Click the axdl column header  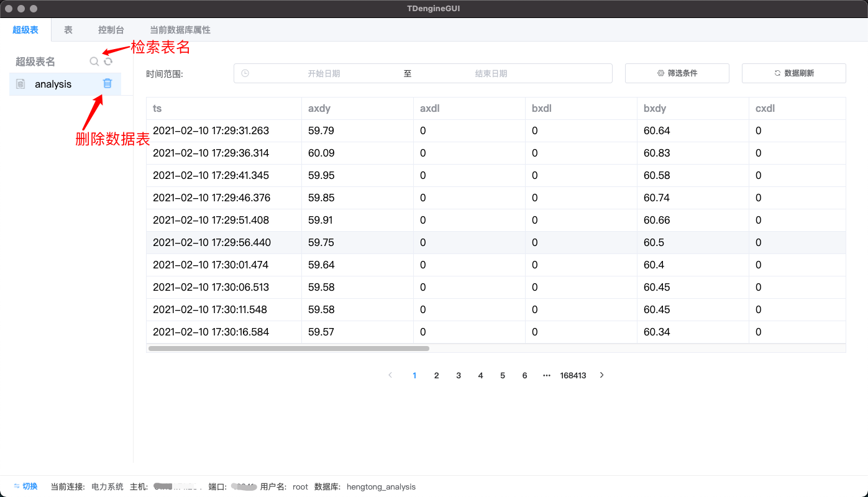pos(469,108)
